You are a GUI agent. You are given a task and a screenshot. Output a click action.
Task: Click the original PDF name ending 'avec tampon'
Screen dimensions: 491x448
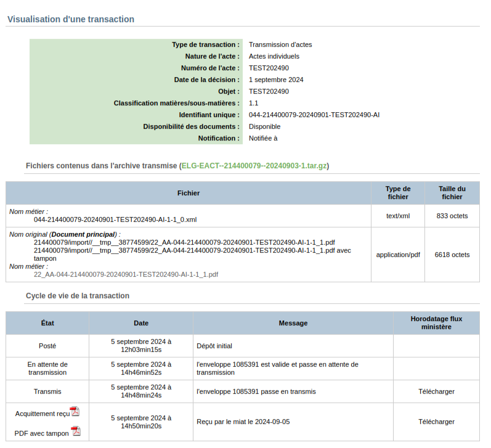pyautogui.click(x=184, y=251)
